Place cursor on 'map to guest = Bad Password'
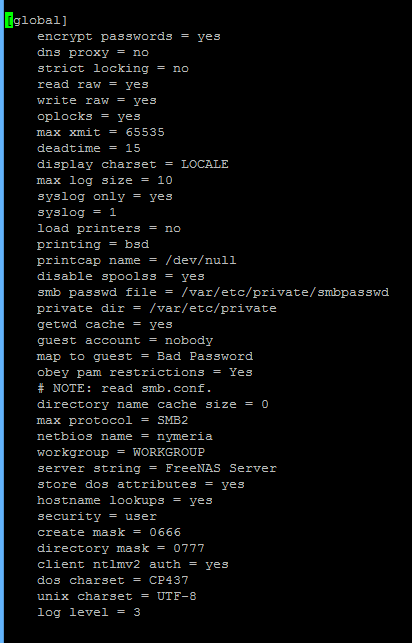The height and width of the screenshot is (643, 412). (145, 356)
